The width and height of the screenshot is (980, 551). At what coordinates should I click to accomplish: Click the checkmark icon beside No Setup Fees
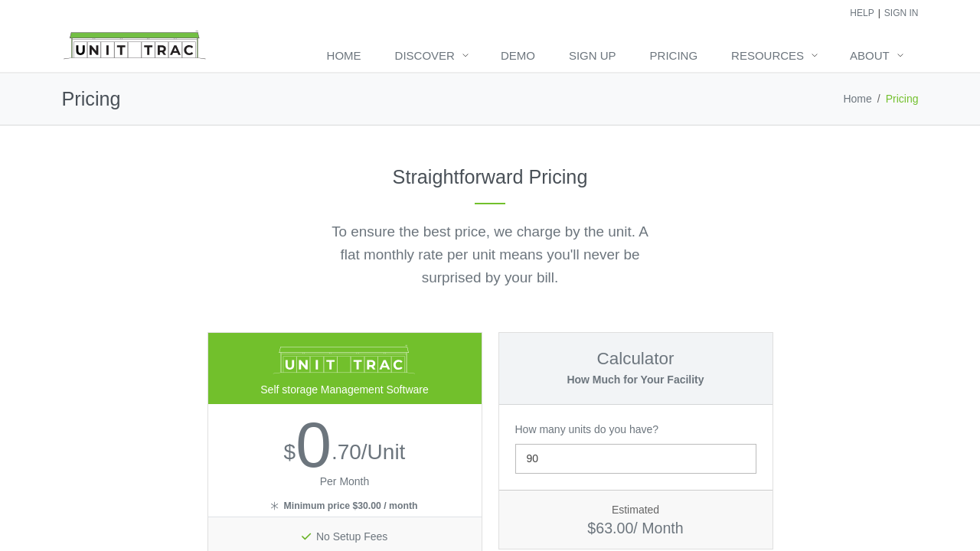[306, 536]
